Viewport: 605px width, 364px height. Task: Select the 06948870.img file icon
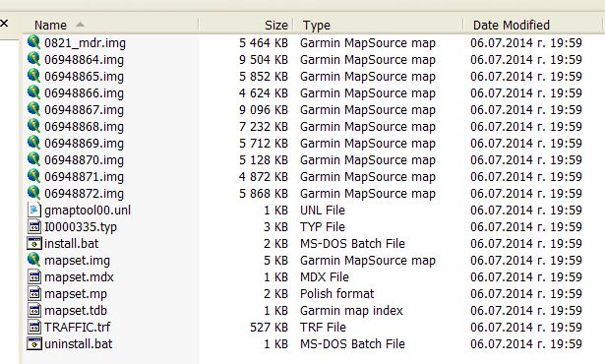[34, 159]
